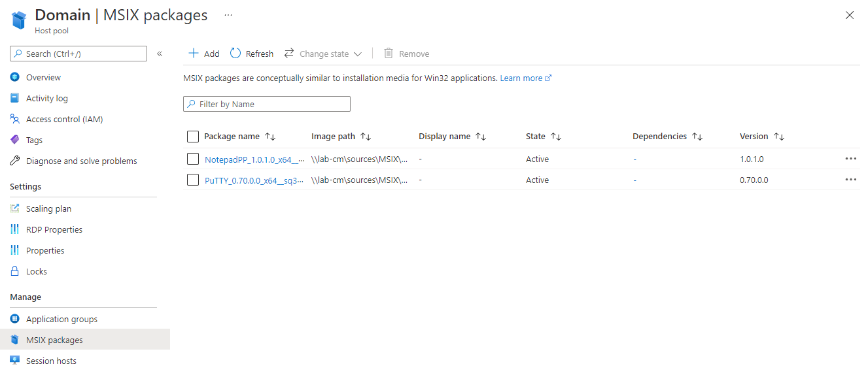The width and height of the screenshot is (868, 379).
Task: Select all packages with header checkbox
Action: tap(192, 136)
